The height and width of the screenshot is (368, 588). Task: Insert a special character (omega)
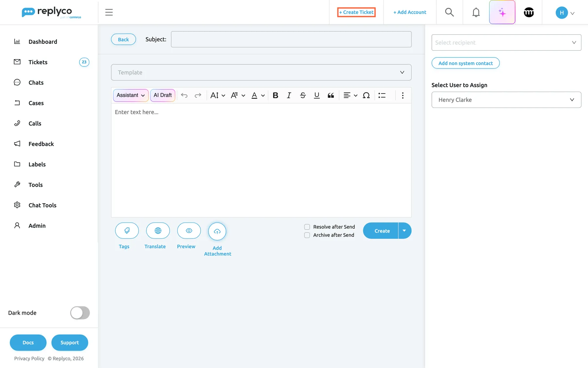click(366, 95)
